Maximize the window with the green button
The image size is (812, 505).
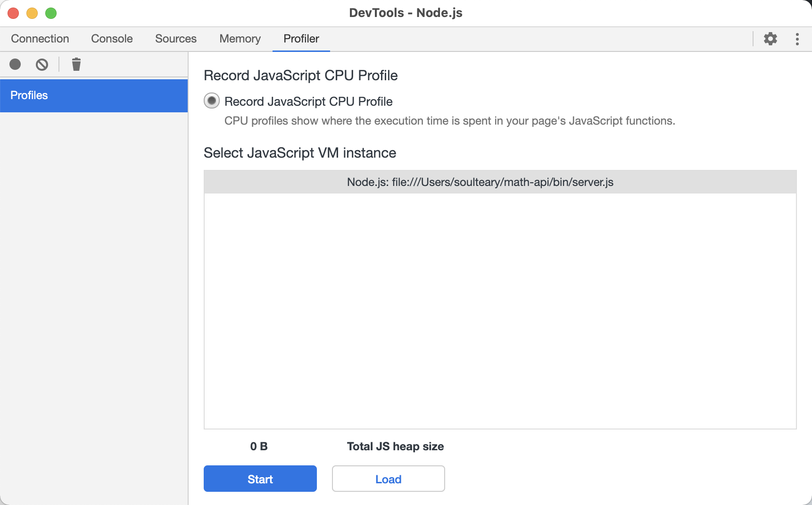pos(51,13)
